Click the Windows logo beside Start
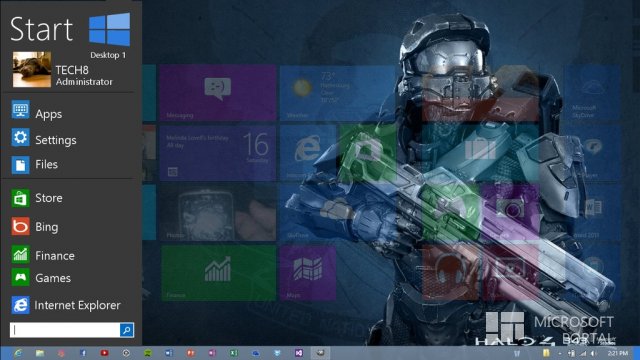 109,29
